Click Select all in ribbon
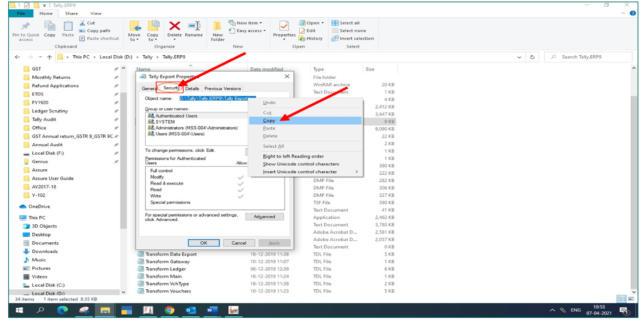Image resolution: width=644 pixels, height=323 pixels. click(x=346, y=23)
